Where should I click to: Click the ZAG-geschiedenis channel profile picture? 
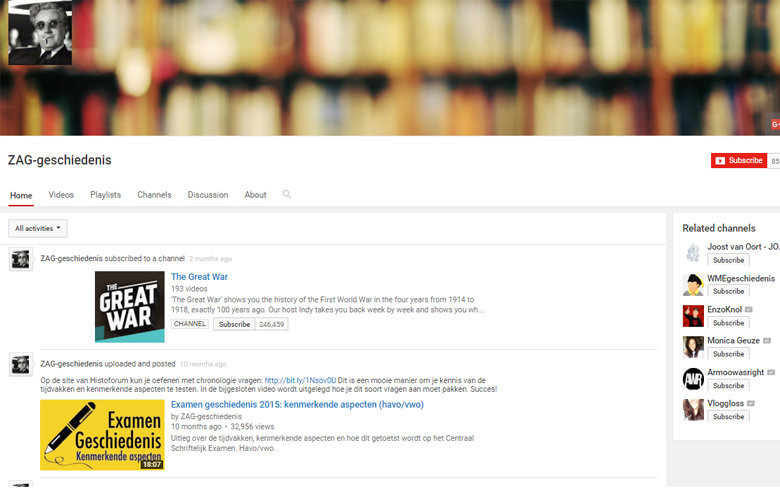[x=40, y=32]
